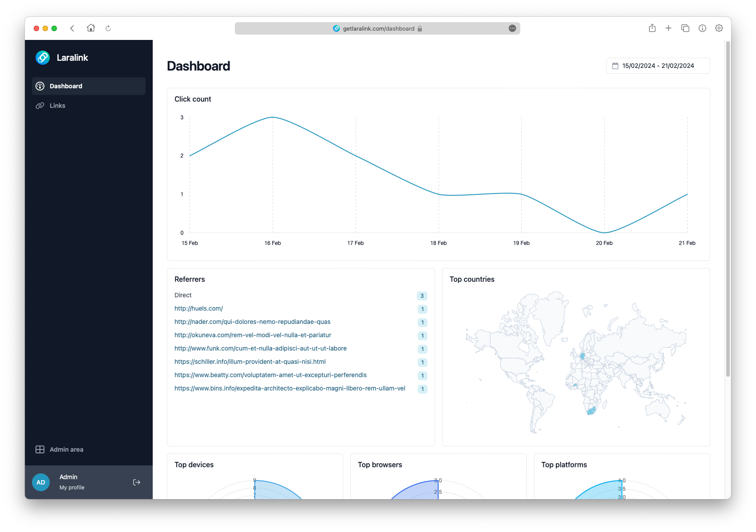The height and width of the screenshot is (532, 756).
Task: Select the Dashboard speedometer icon
Action: [40, 86]
